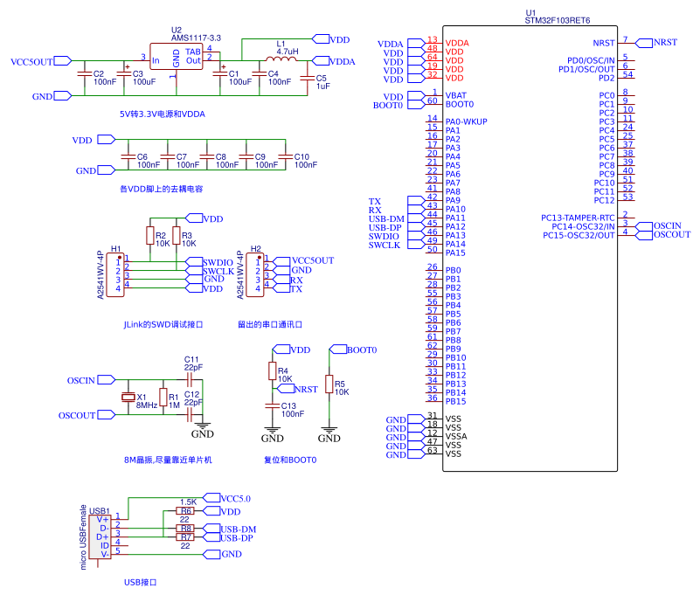Click the VBAT pin 1 label
Screen dimensions: 700x595
coord(456,95)
